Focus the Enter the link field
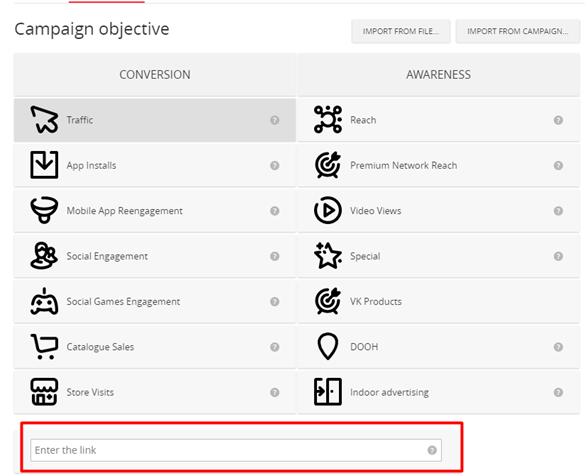The width and height of the screenshot is (585, 475). pyautogui.click(x=236, y=450)
